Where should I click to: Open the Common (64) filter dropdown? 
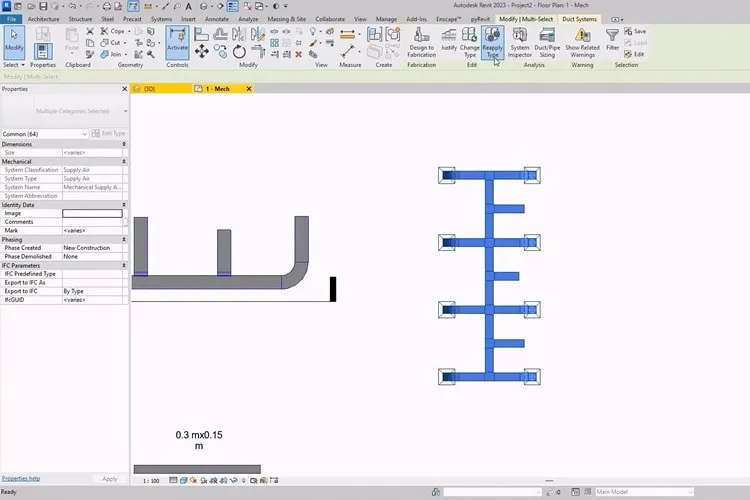tap(44, 134)
